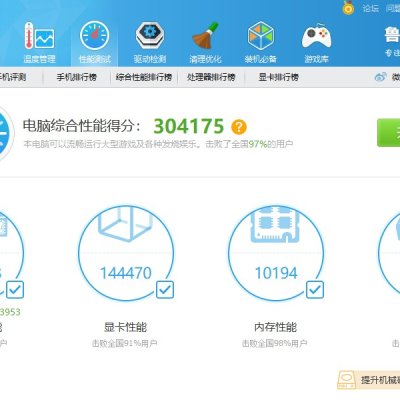Uncheck the 内存性能 test checkbox

315,290
